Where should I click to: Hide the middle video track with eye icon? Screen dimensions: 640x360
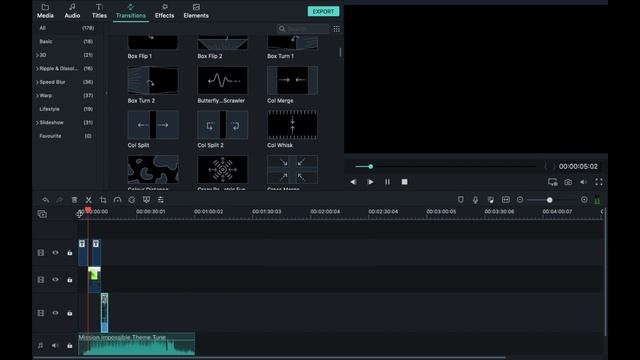tap(55, 280)
